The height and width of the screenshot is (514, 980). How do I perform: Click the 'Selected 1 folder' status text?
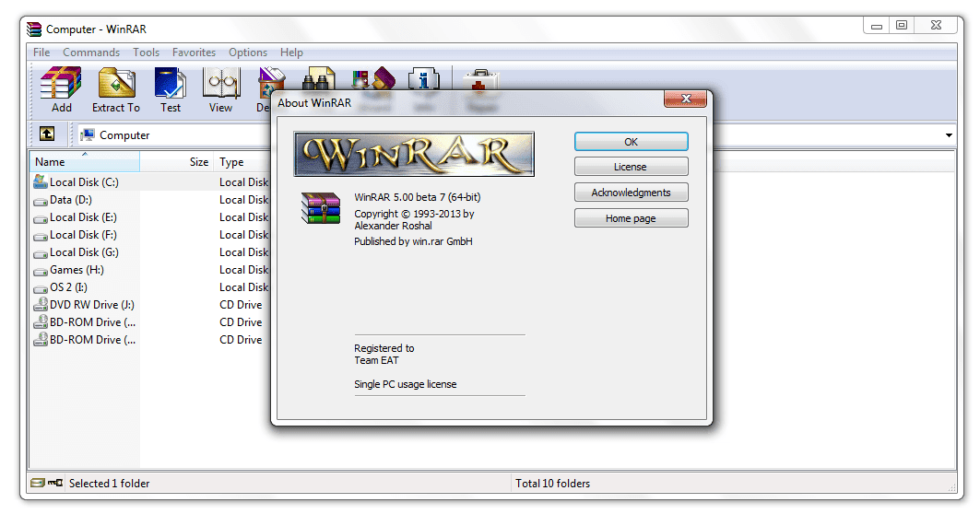[110, 484]
